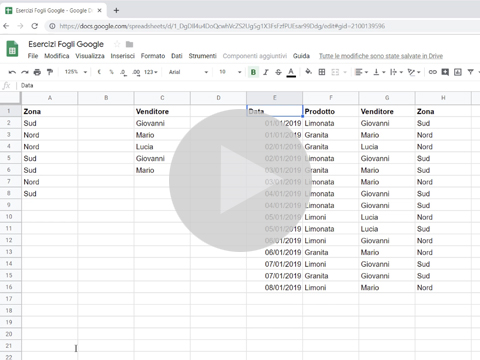Toggle bold formatting
480x360 pixels.
point(253,72)
